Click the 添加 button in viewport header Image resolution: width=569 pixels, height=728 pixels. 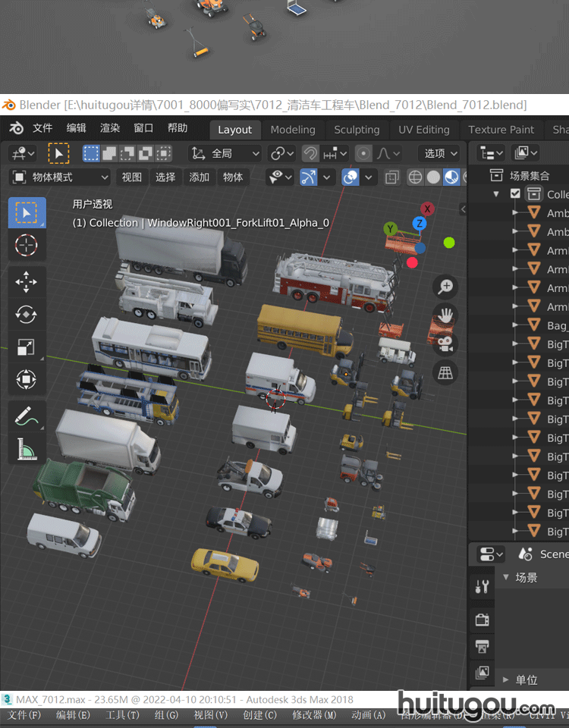click(x=200, y=177)
